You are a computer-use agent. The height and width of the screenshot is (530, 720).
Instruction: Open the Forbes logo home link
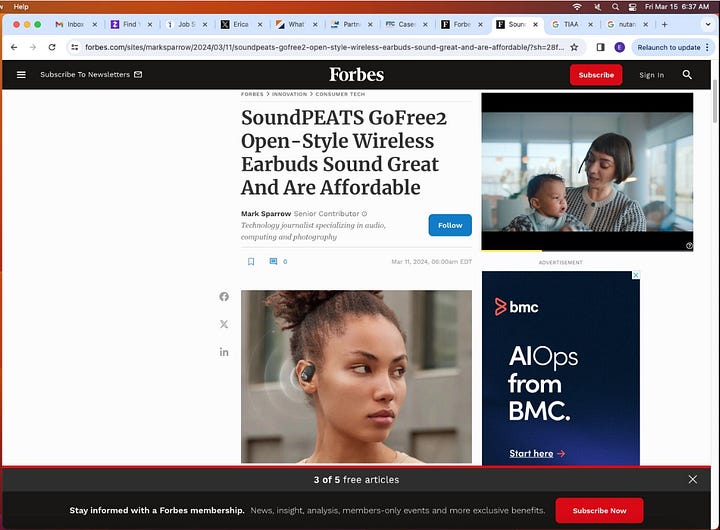pos(356,74)
